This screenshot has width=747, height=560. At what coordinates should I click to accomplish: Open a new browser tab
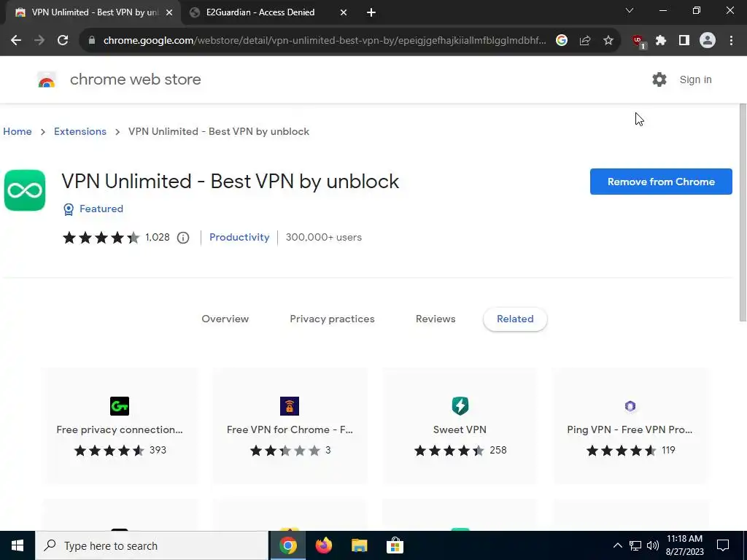pos(371,13)
